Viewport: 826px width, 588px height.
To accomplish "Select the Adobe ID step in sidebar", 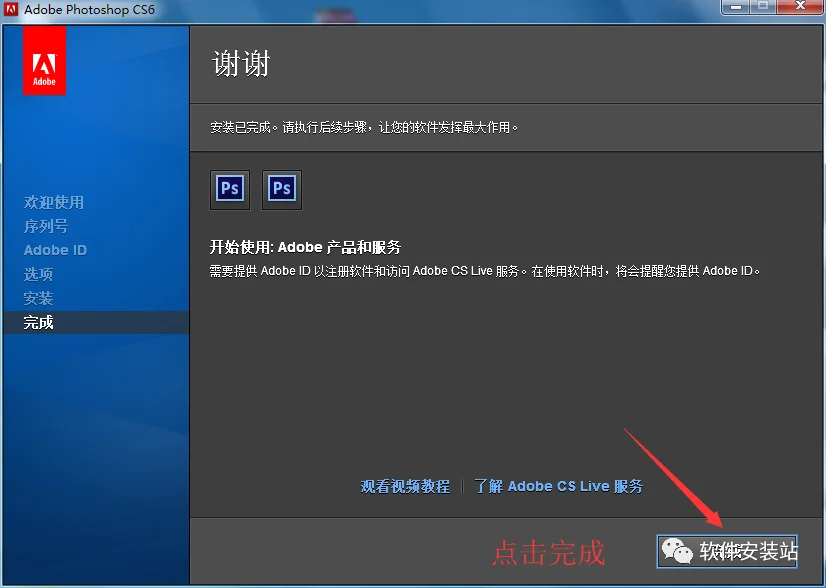I will point(55,250).
